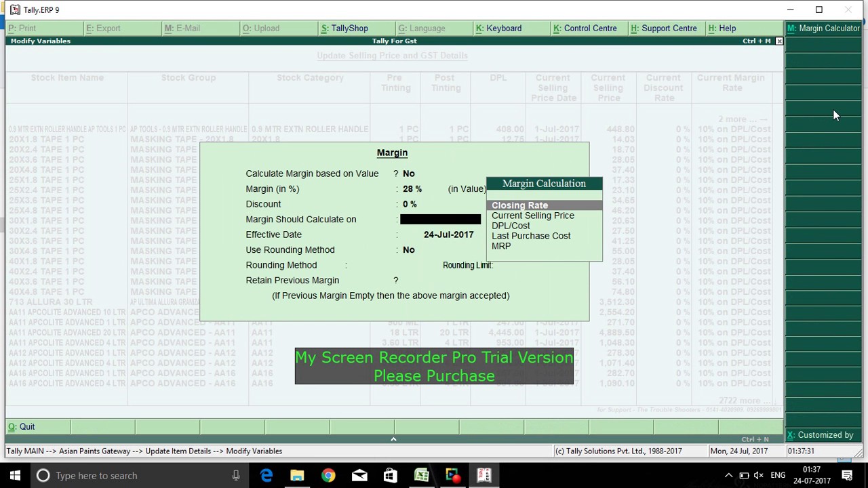Image resolution: width=868 pixels, height=488 pixels.
Task: Open Margin Calculator in right panel
Action: coord(823,28)
